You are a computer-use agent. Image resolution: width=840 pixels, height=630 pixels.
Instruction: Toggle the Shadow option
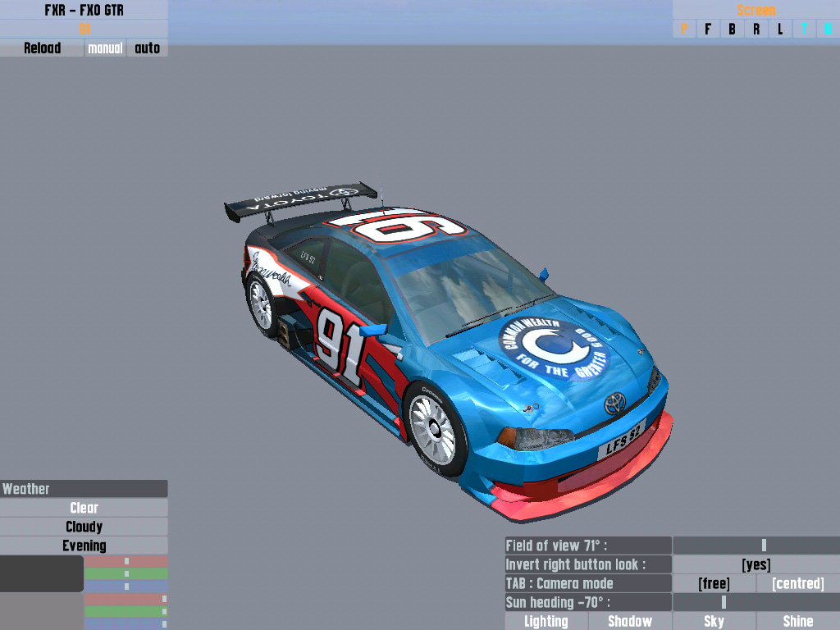coord(630,621)
